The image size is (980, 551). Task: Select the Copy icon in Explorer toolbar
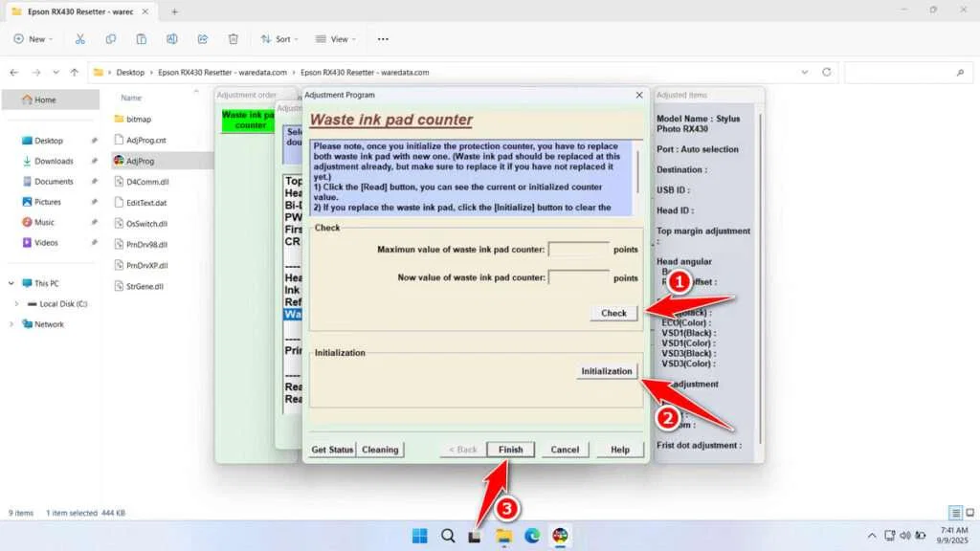click(111, 39)
